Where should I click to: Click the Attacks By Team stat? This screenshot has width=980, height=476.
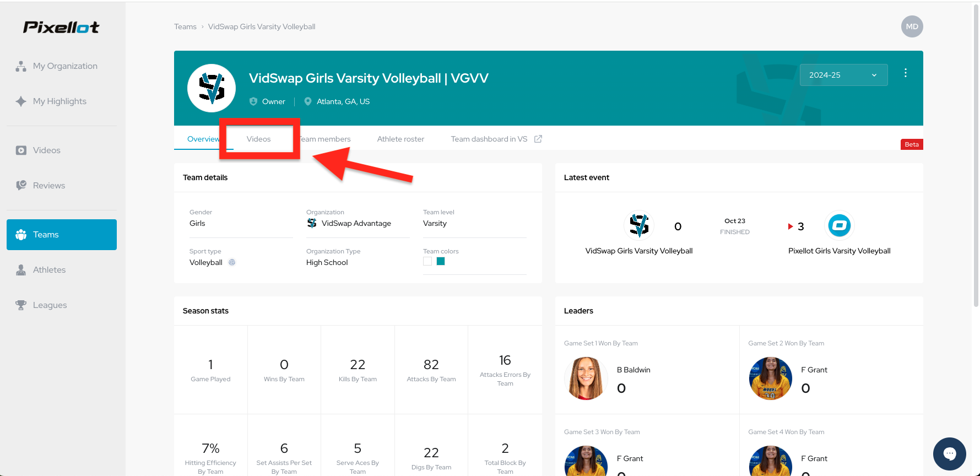click(431, 370)
